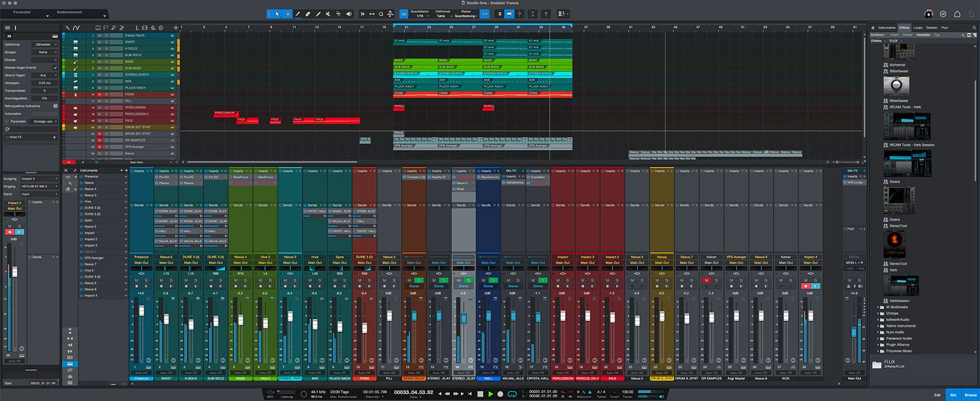
Task: Select the Arrow tool in the toolbar
Action: coord(277,13)
